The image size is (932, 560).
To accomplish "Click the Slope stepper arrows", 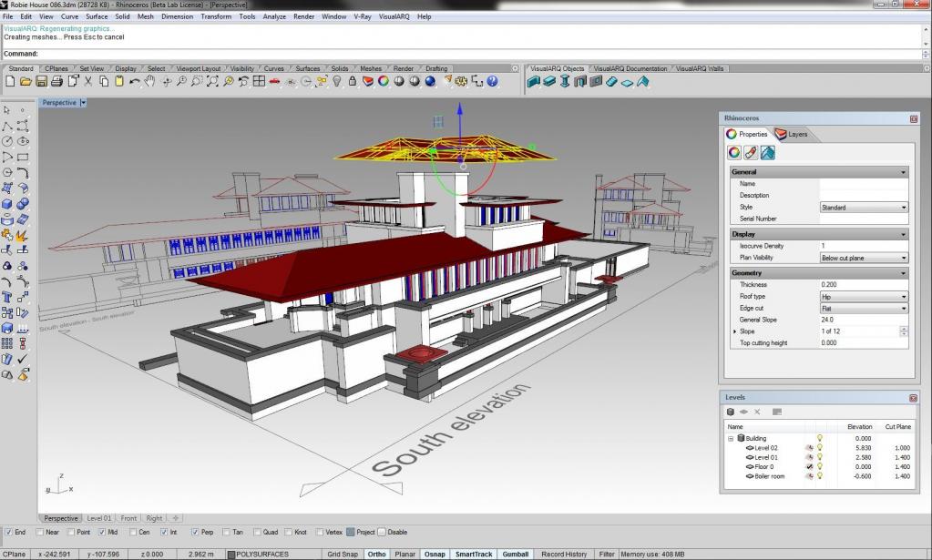I will (904, 331).
